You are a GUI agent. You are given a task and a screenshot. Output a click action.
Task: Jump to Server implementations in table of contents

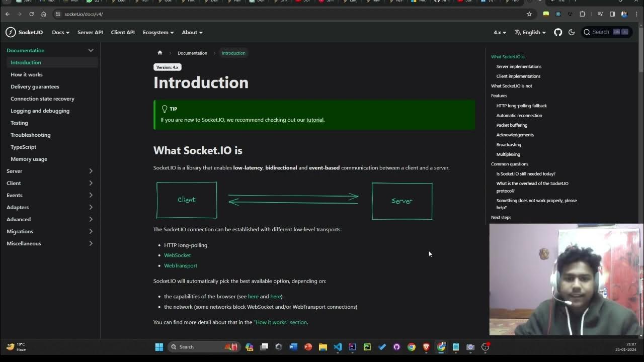point(519,66)
